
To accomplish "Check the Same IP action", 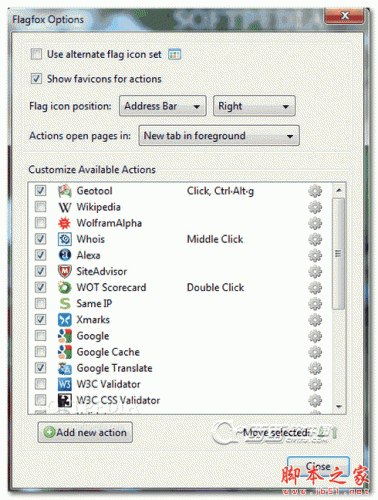I will click(x=41, y=303).
